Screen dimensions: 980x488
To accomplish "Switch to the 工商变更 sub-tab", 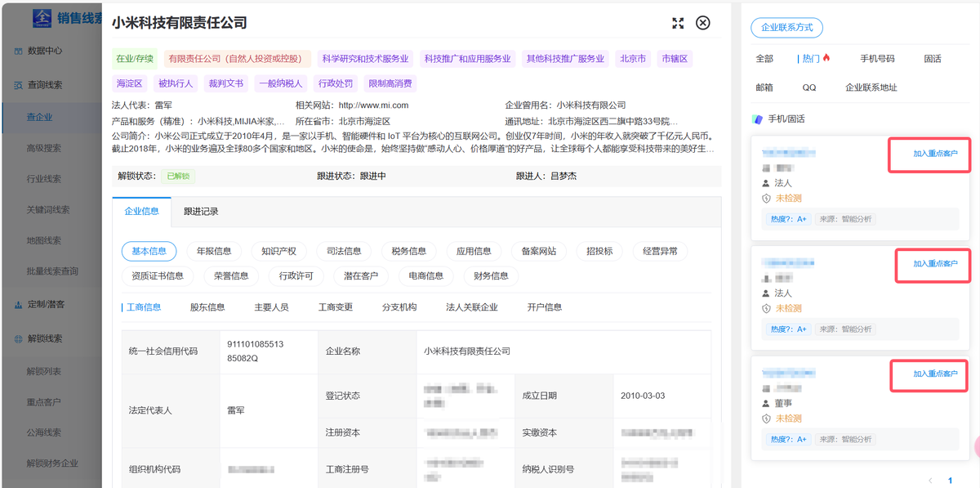I will tap(336, 307).
